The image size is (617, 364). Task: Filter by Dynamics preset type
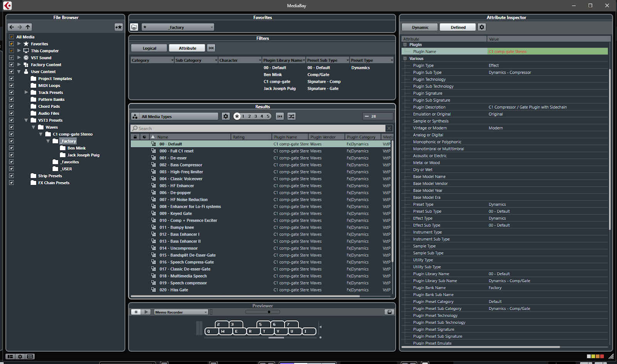pos(361,68)
